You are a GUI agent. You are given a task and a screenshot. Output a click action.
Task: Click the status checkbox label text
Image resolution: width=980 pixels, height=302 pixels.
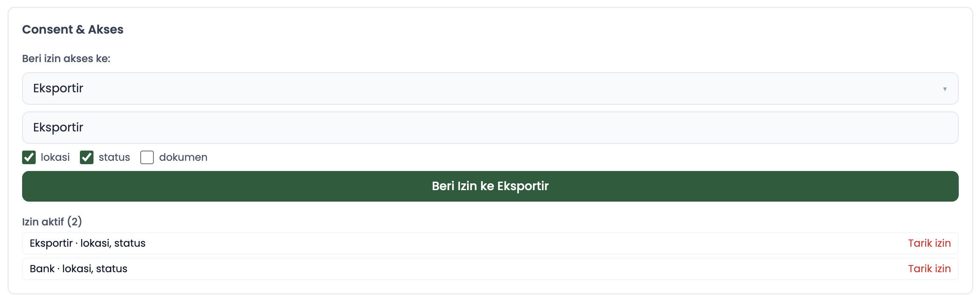[x=114, y=157]
